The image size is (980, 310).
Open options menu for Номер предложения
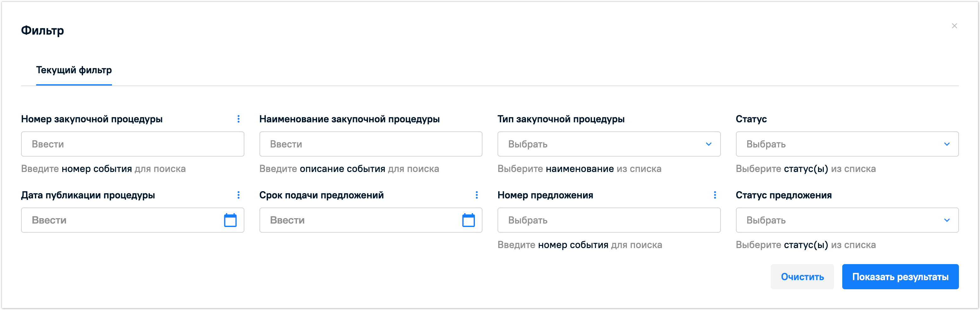pyautogui.click(x=715, y=195)
